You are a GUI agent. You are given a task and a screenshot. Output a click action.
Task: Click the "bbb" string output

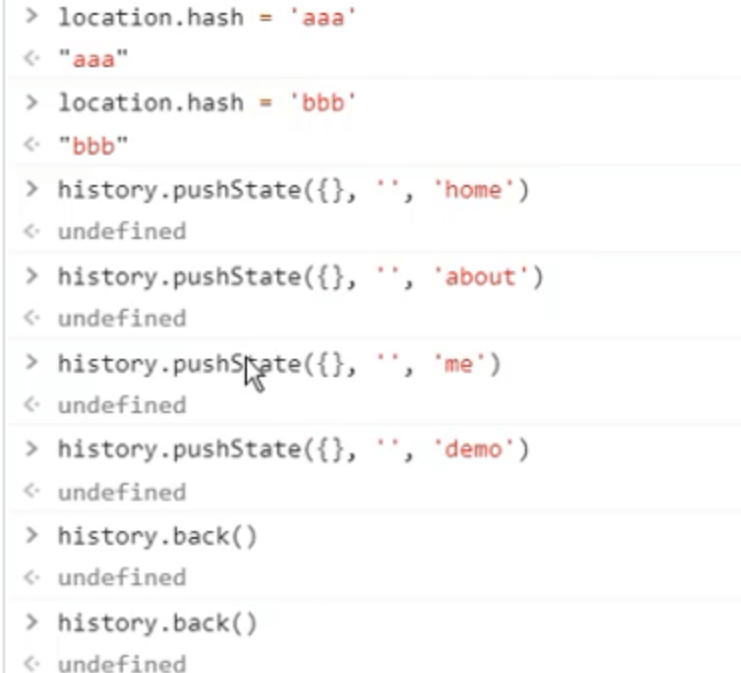point(93,146)
